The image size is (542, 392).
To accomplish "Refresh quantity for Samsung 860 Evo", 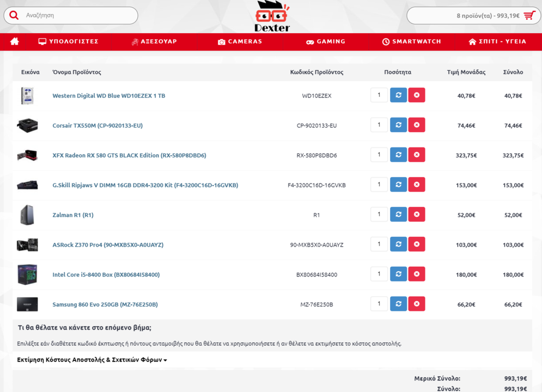I will click(x=399, y=304).
